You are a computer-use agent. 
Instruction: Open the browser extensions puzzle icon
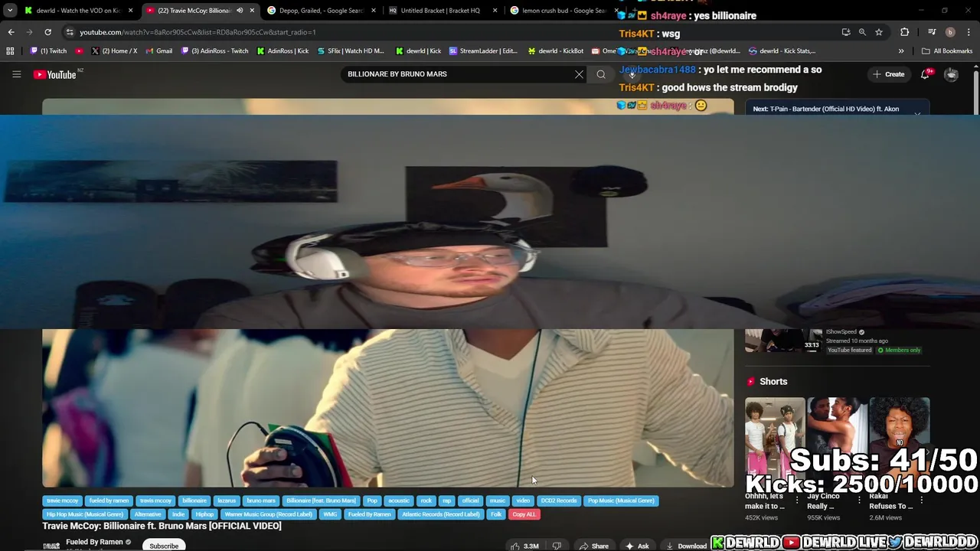pos(905,32)
